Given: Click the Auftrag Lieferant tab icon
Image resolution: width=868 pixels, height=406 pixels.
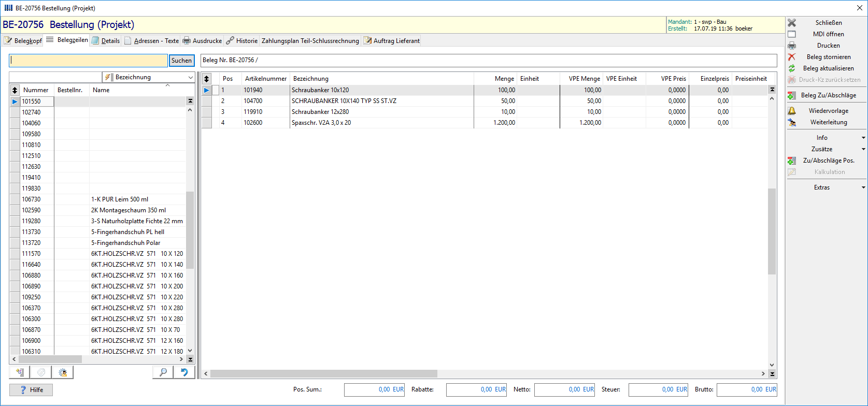Looking at the screenshot, I should pyautogui.click(x=367, y=40).
